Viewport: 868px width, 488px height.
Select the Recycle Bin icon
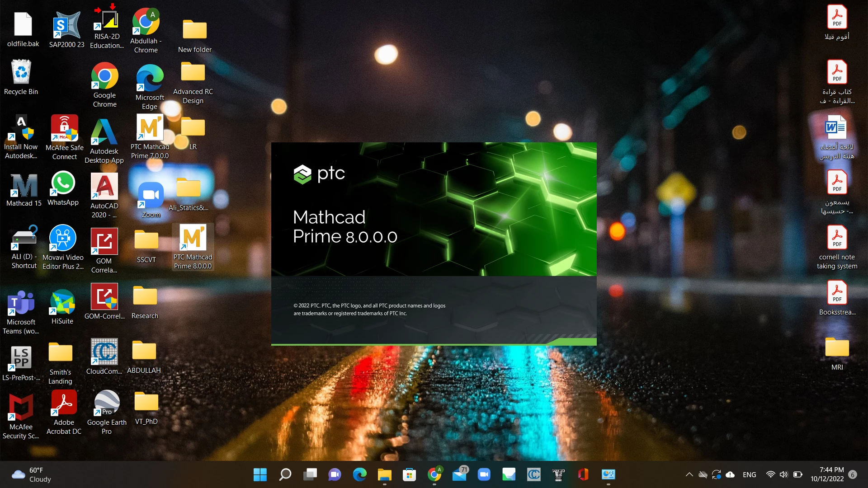21,72
